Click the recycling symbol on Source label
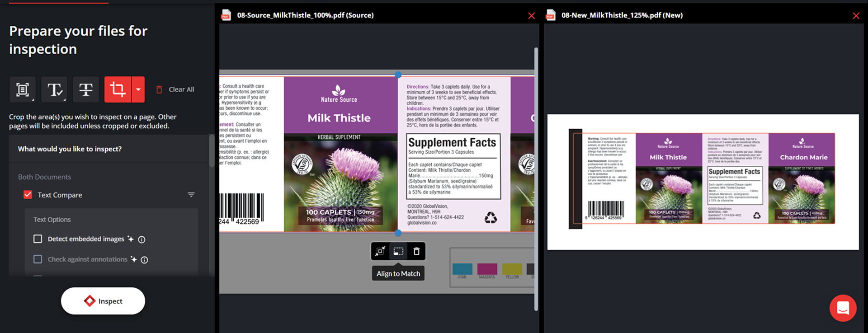The image size is (868, 333). point(491,218)
